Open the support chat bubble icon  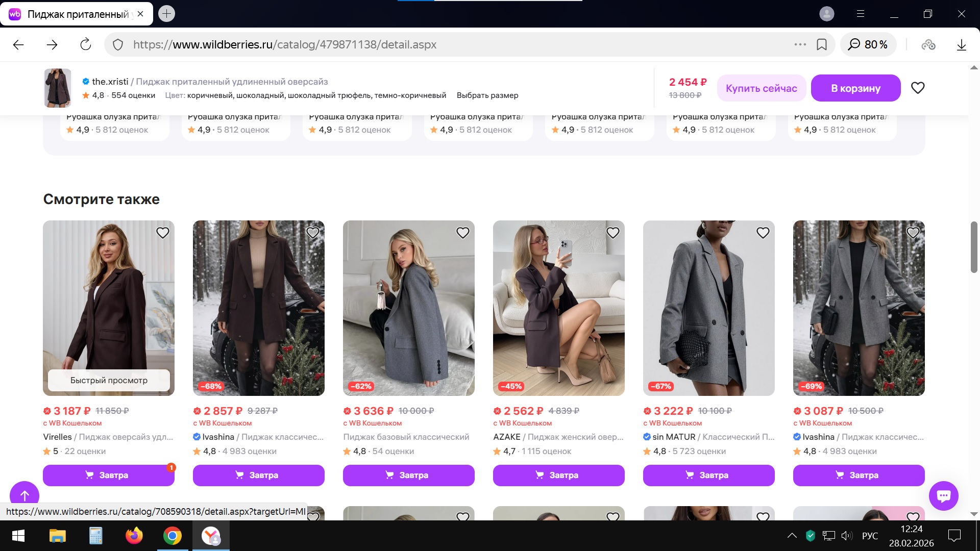(x=943, y=495)
